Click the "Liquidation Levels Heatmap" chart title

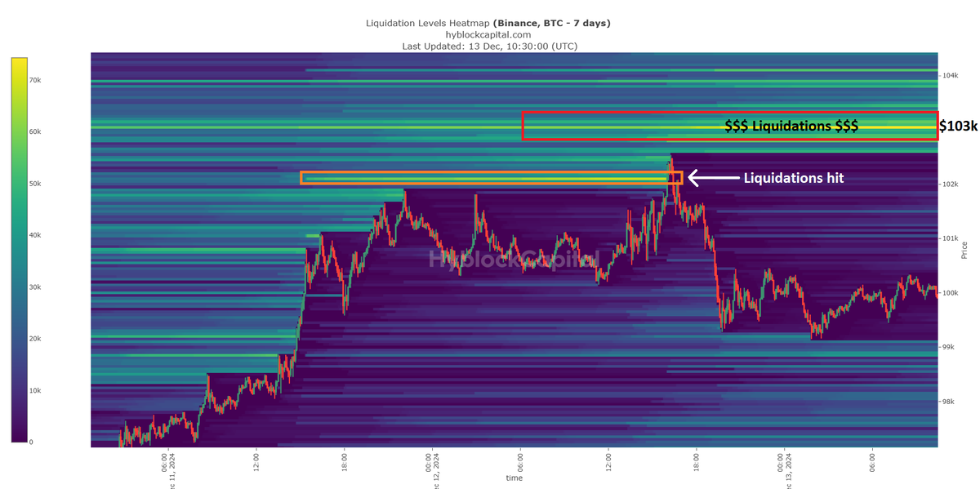pyautogui.click(x=488, y=23)
